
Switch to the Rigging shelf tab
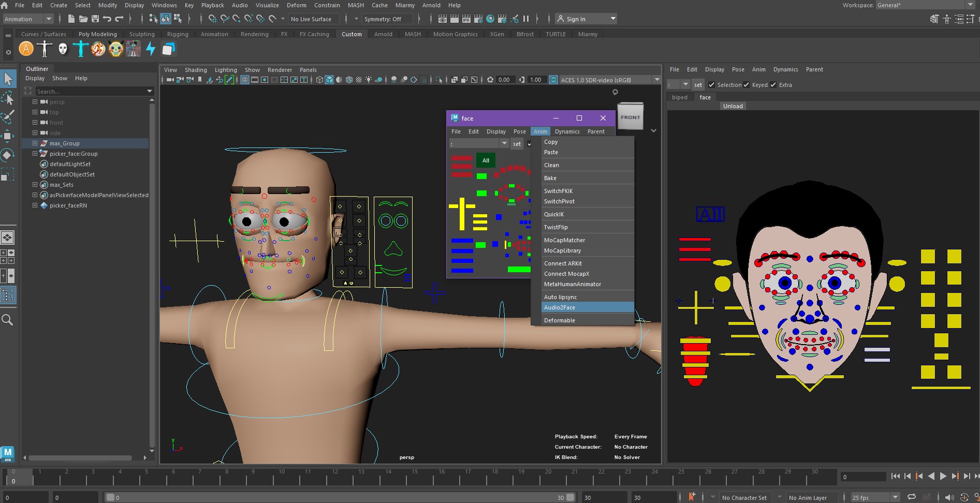tap(178, 34)
